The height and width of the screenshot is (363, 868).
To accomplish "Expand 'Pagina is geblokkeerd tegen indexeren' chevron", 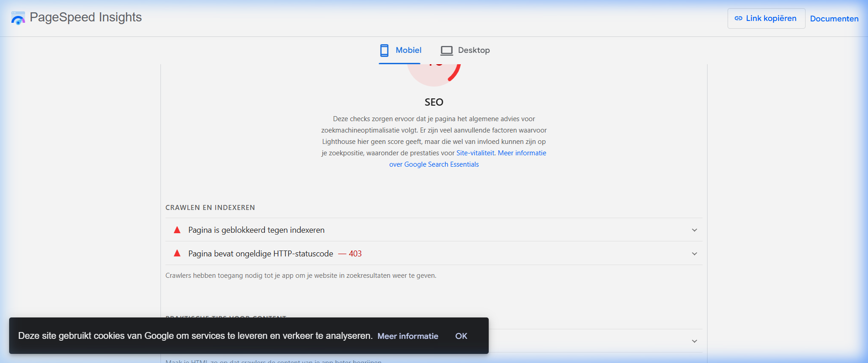I will tap(694, 230).
